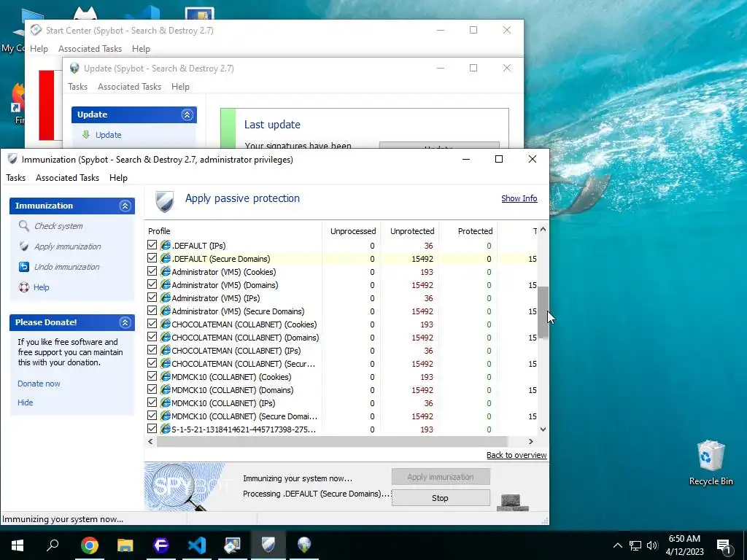This screenshot has height=560, width=747.
Task: Click the IE icon of CHOCOLATEMAN (COLLABNET) (Domains)
Action: [x=166, y=337]
